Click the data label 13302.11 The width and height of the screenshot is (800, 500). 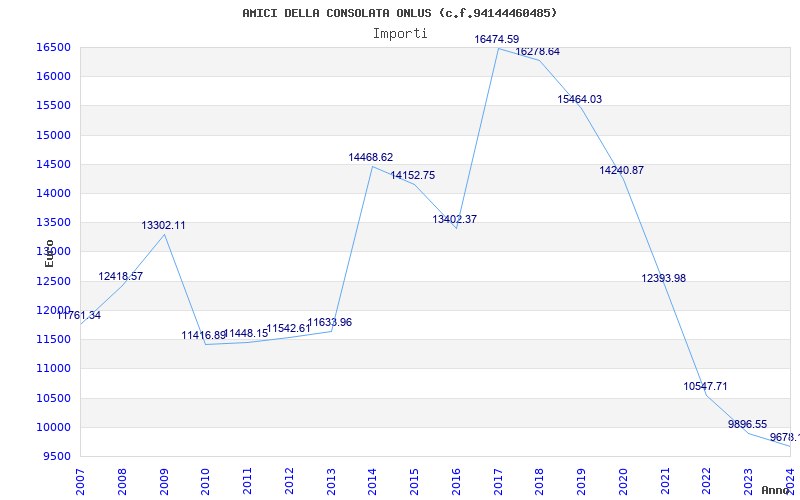163,226
